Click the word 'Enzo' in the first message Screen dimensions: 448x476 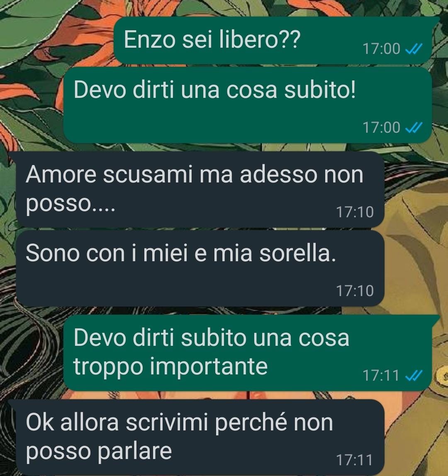point(149,39)
